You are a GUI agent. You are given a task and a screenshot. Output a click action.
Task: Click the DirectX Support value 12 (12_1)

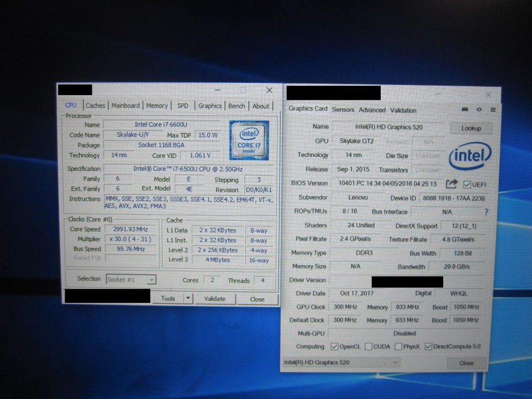[464, 226]
